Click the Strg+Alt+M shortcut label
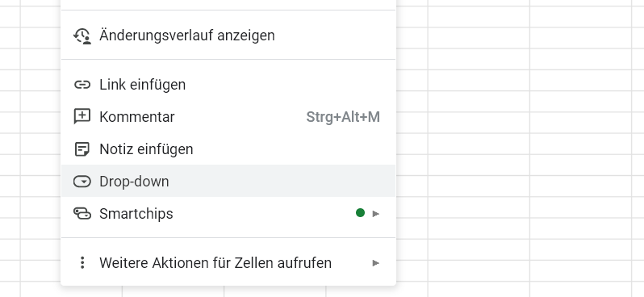644x297 pixels. [343, 117]
